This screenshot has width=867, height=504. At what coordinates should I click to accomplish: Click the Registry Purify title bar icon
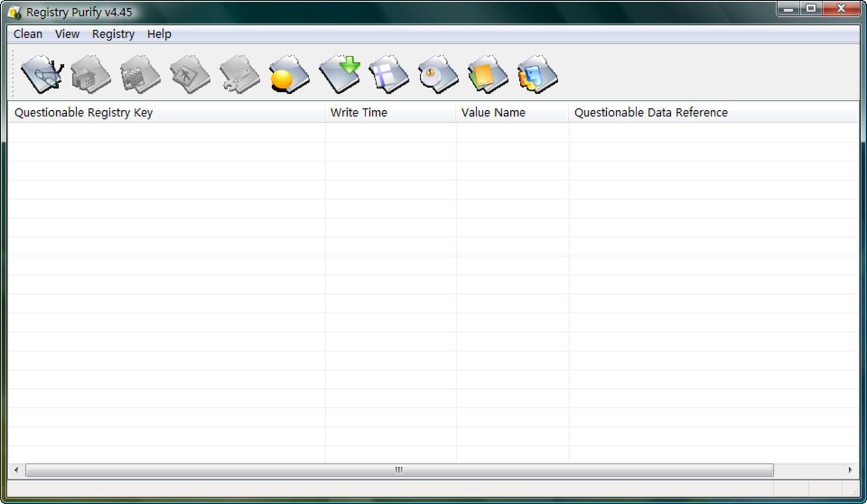pyautogui.click(x=13, y=9)
